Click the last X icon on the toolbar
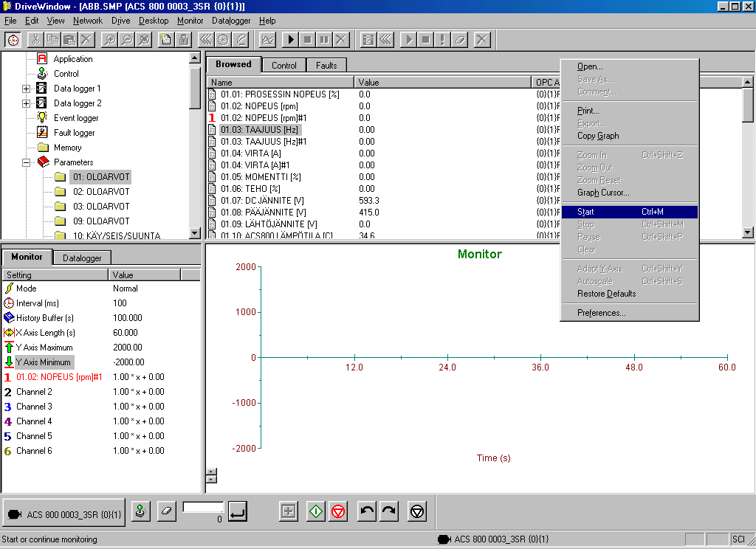Viewport: 756px width, 549px height. pyautogui.click(x=481, y=40)
